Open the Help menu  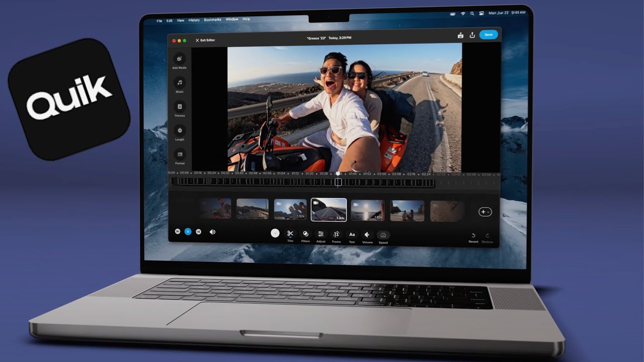click(247, 19)
